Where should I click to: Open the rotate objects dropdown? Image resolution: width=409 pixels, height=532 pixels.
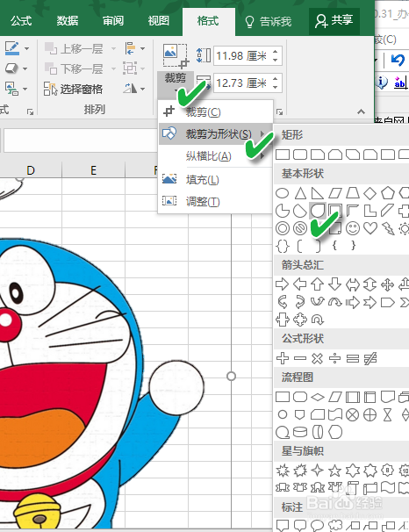point(134,89)
